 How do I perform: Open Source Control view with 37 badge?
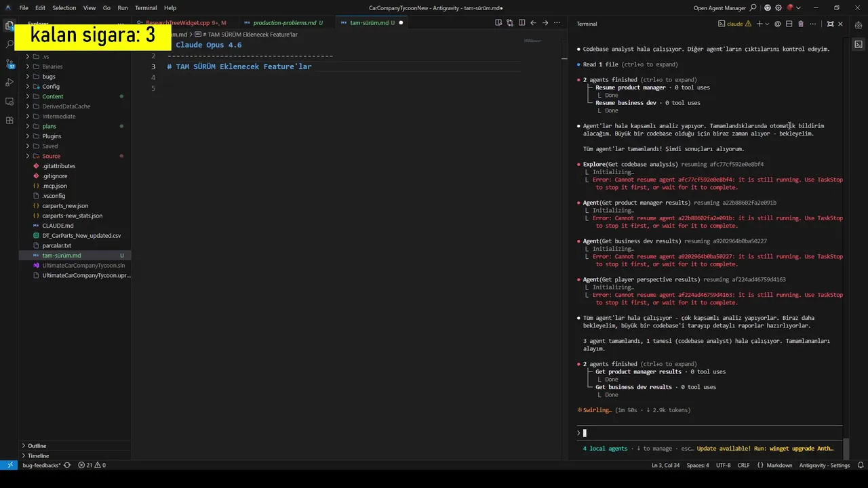(x=9, y=63)
